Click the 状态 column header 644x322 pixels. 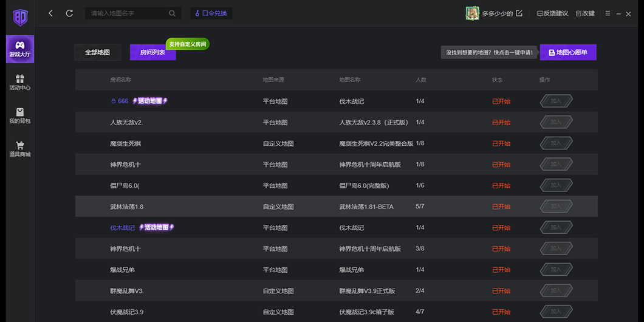498,80
